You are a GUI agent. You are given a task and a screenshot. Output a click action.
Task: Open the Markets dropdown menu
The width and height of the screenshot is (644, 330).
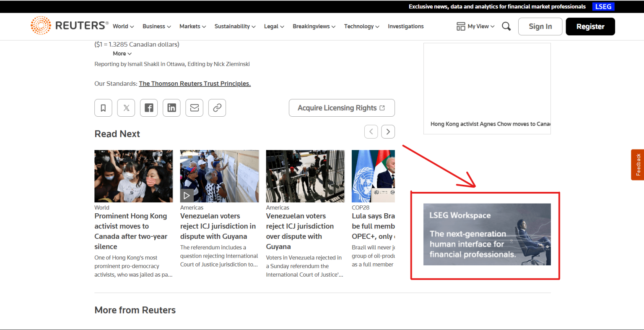pos(192,26)
